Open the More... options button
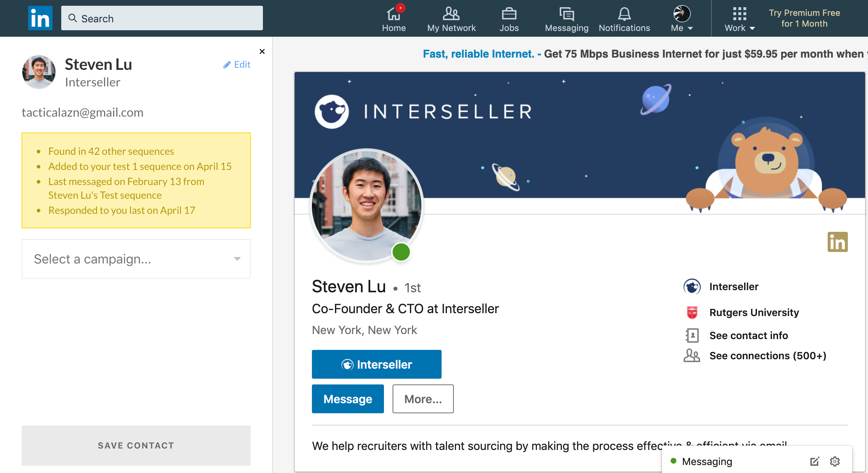This screenshot has height=473, width=868. [423, 399]
